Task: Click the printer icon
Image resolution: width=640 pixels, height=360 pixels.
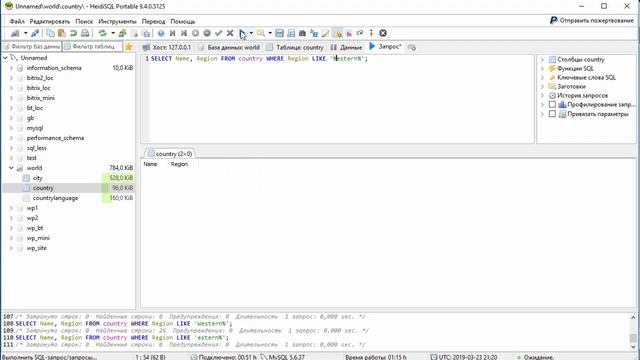Action: pyautogui.click(x=85, y=33)
